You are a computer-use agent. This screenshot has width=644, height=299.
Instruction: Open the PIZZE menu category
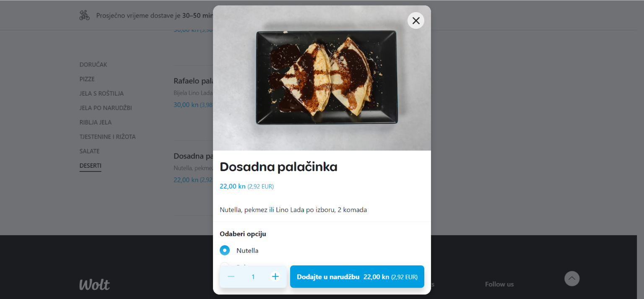tap(87, 79)
